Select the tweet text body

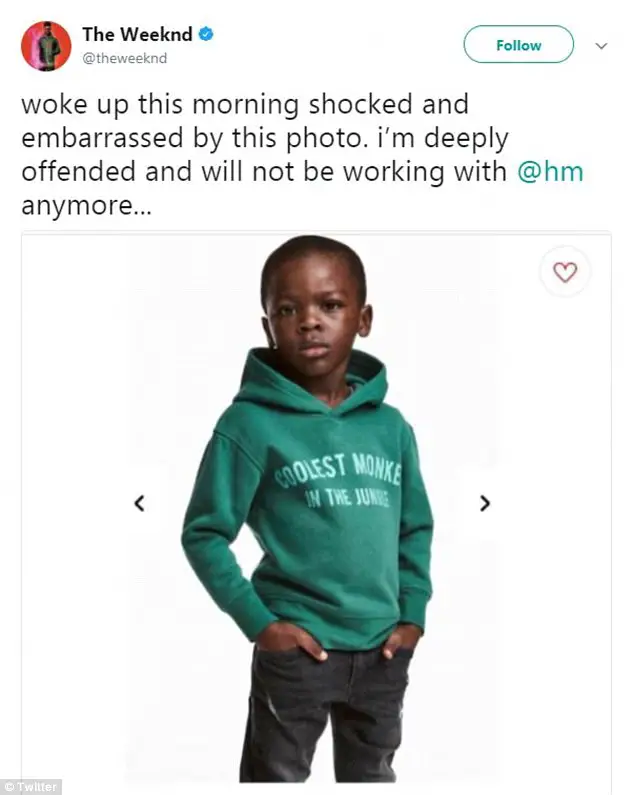(x=303, y=155)
